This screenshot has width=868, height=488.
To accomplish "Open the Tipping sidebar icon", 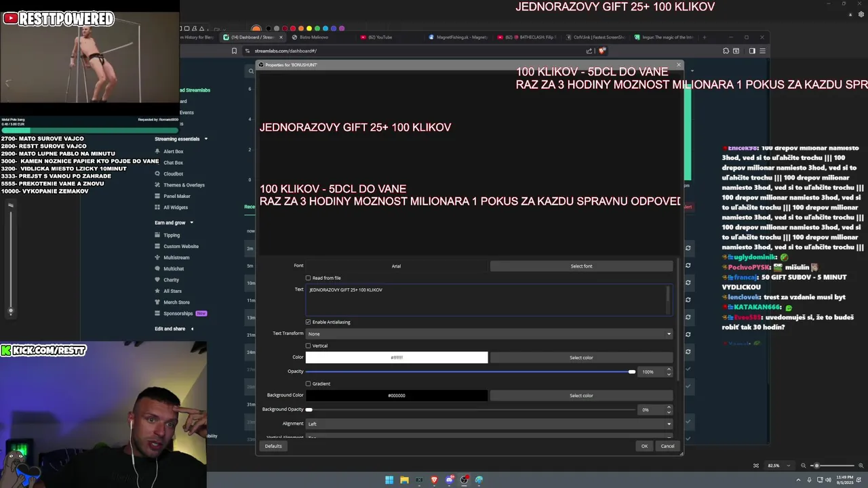I will click(157, 235).
